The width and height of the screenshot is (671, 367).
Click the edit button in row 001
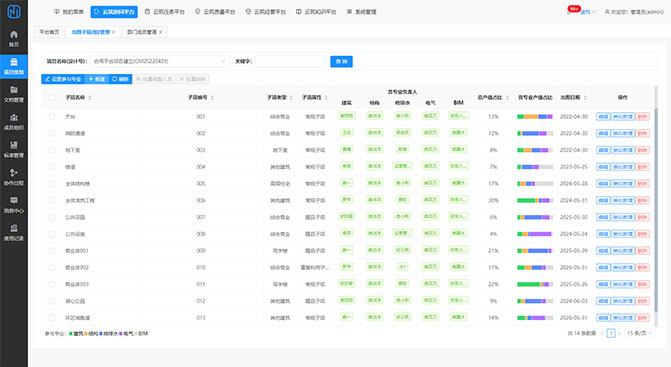603,116
